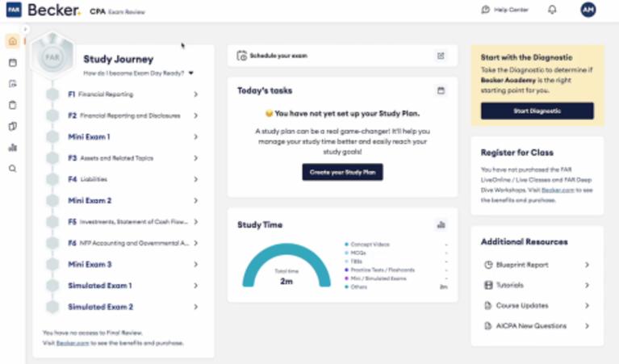Open the AM user avatar menu

point(588,10)
